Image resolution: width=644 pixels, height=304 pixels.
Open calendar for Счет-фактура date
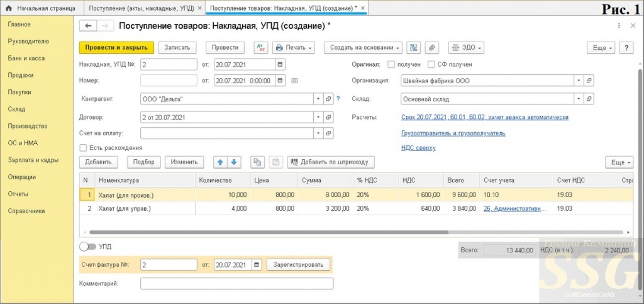(257, 264)
